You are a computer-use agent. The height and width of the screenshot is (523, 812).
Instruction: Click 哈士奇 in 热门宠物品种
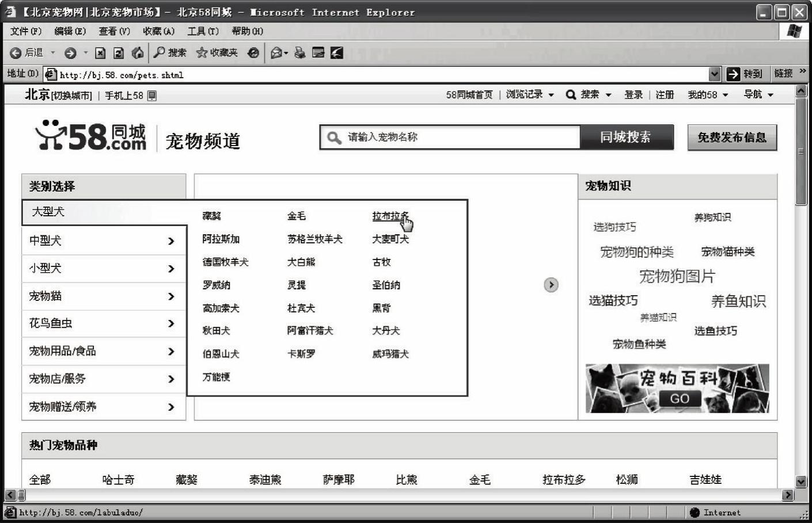coord(119,480)
